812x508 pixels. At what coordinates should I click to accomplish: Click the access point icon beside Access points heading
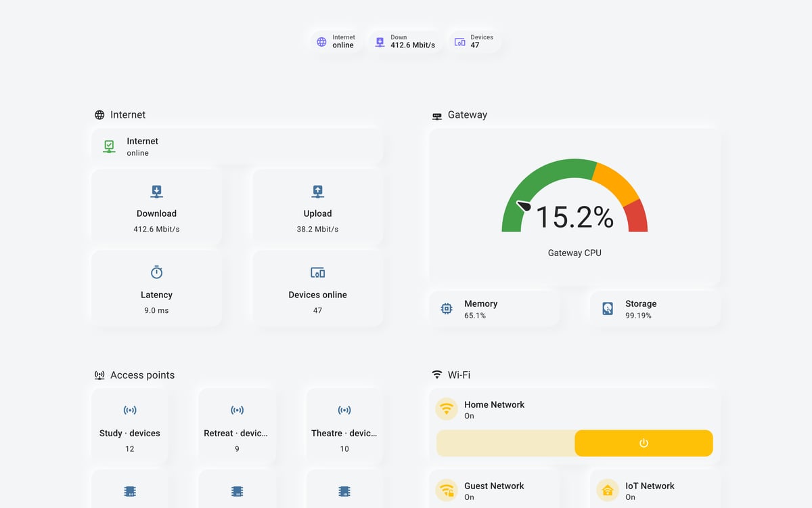click(99, 375)
